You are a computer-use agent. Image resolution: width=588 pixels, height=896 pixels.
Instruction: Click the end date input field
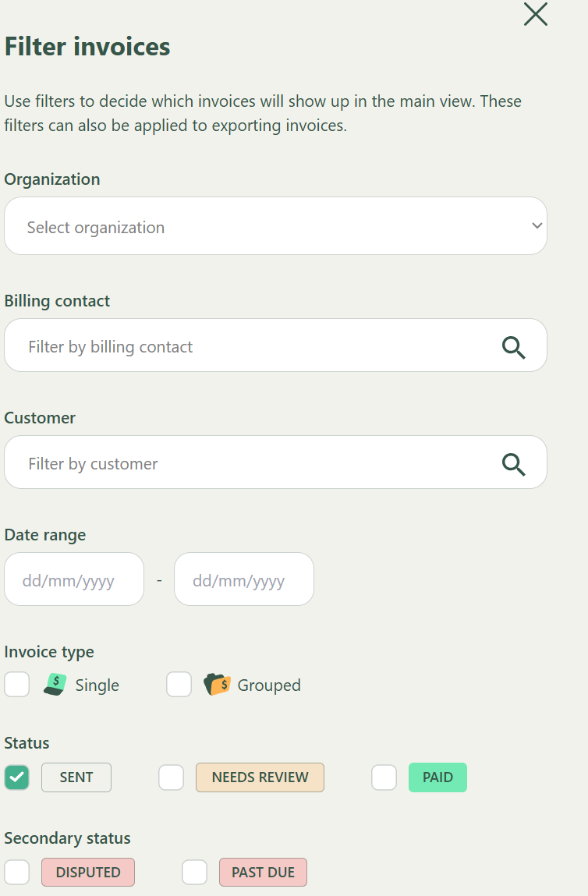(x=243, y=580)
